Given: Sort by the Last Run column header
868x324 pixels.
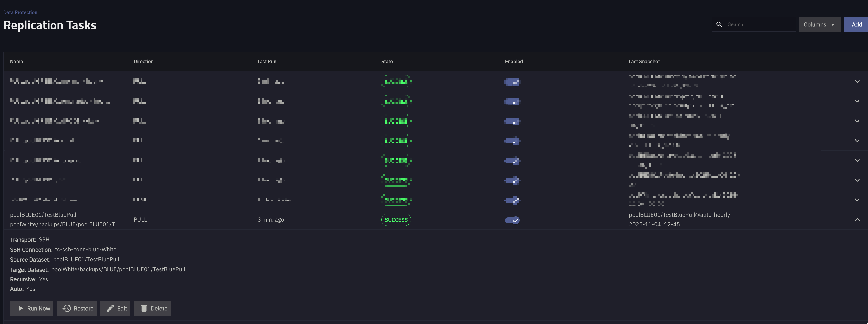Looking at the screenshot, I should [x=267, y=61].
